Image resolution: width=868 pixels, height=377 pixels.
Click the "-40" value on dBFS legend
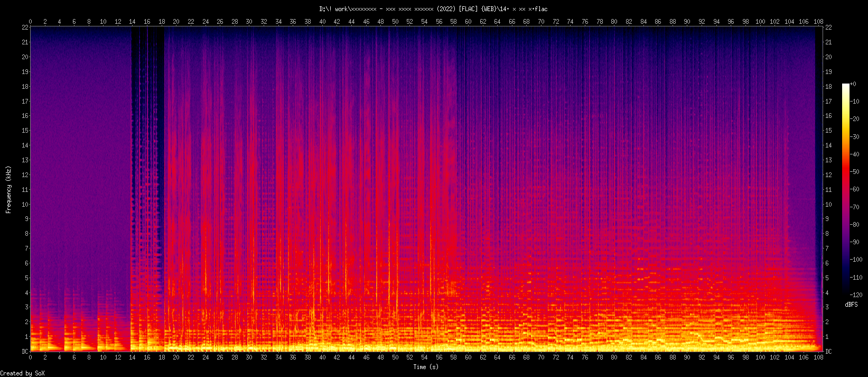coord(855,154)
